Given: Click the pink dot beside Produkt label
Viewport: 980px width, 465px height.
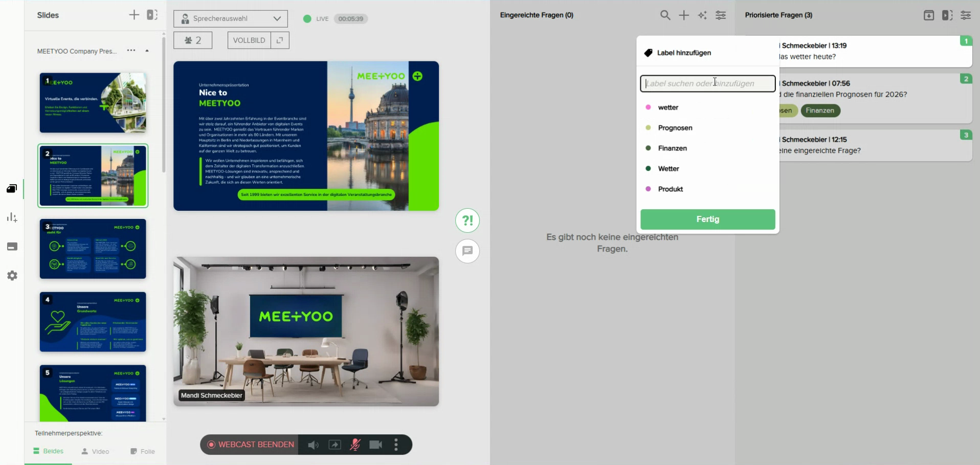Looking at the screenshot, I should (648, 189).
